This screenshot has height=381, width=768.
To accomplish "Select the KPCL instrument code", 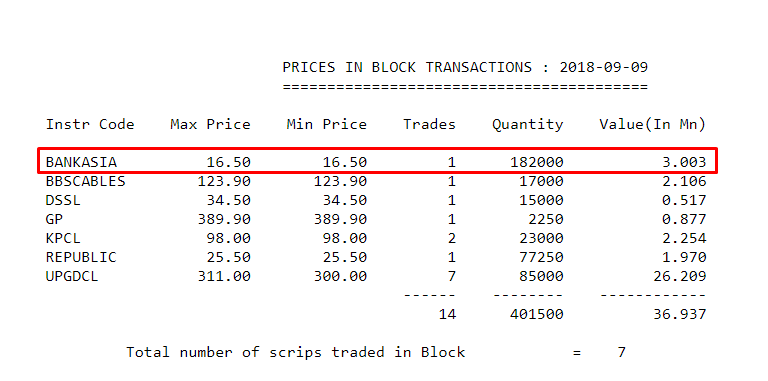I will 63,238.
